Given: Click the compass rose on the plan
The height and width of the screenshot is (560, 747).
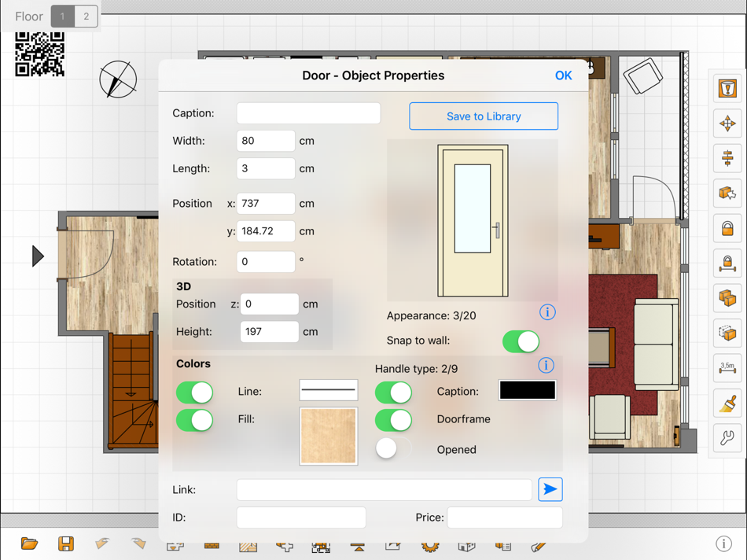Looking at the screenshot, I should 118,79.
